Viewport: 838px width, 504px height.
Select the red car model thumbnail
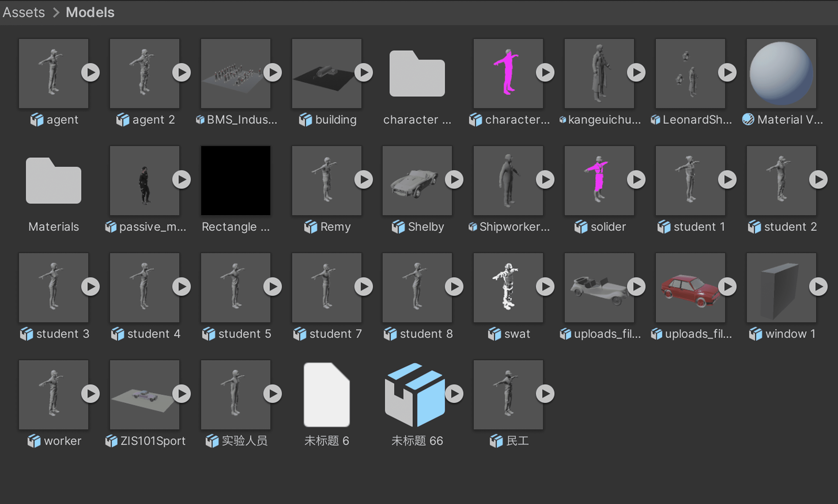690,288
